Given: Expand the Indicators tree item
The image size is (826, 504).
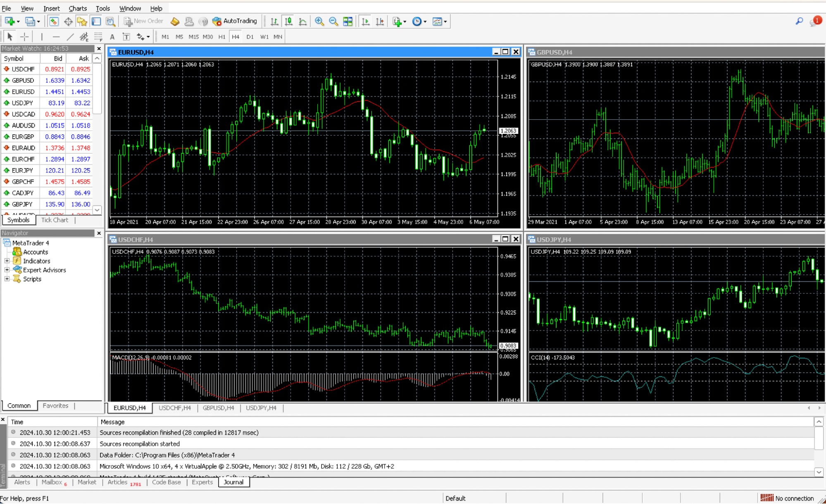Looking at the screenshot, I should click(x=7, y=260).
